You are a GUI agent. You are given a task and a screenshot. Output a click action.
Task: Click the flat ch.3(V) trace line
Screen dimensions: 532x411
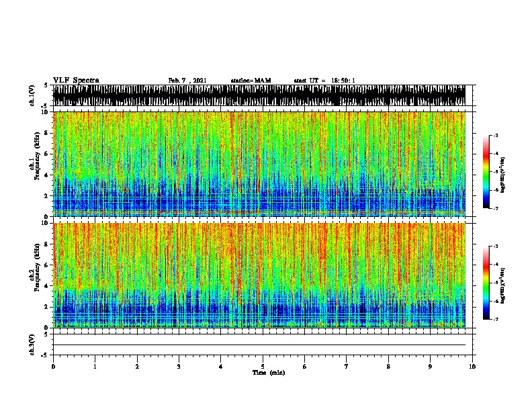click(x=259, y=345)
